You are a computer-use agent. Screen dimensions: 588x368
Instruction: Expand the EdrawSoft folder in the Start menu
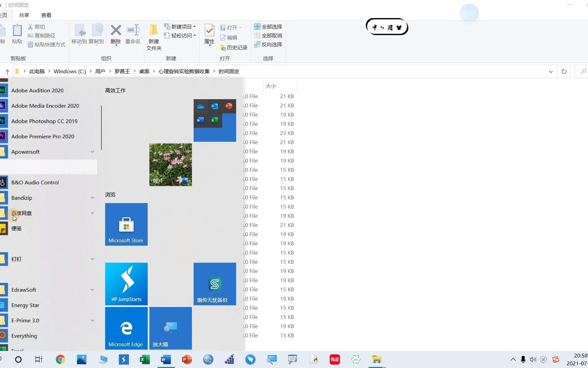[x=92, y=290]
